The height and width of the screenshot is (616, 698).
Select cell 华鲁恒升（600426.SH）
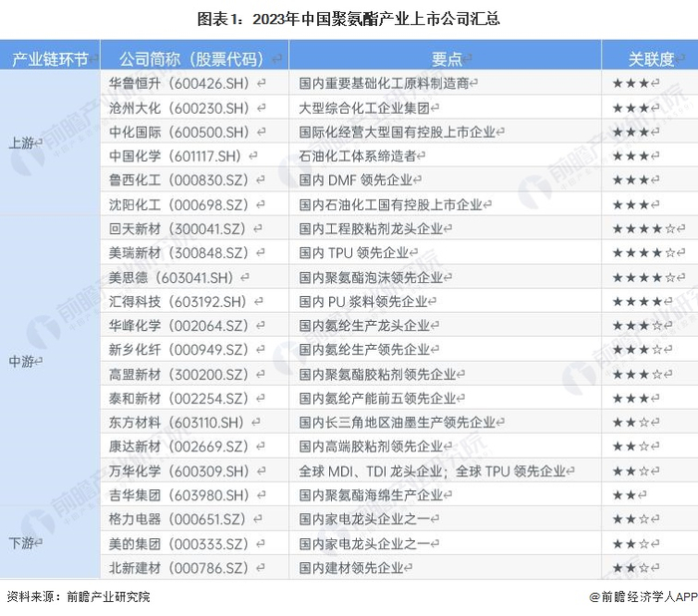tap(194, 83)
